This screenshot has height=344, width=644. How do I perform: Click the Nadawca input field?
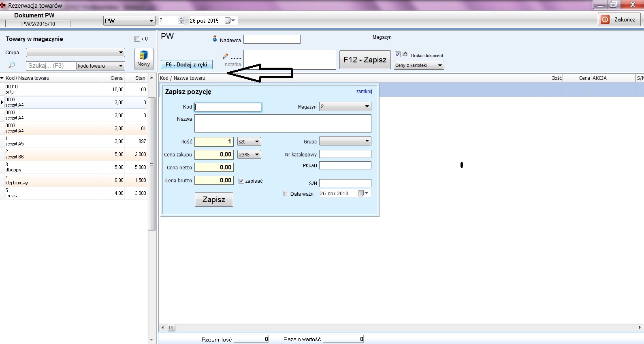(x=272, y=39)
